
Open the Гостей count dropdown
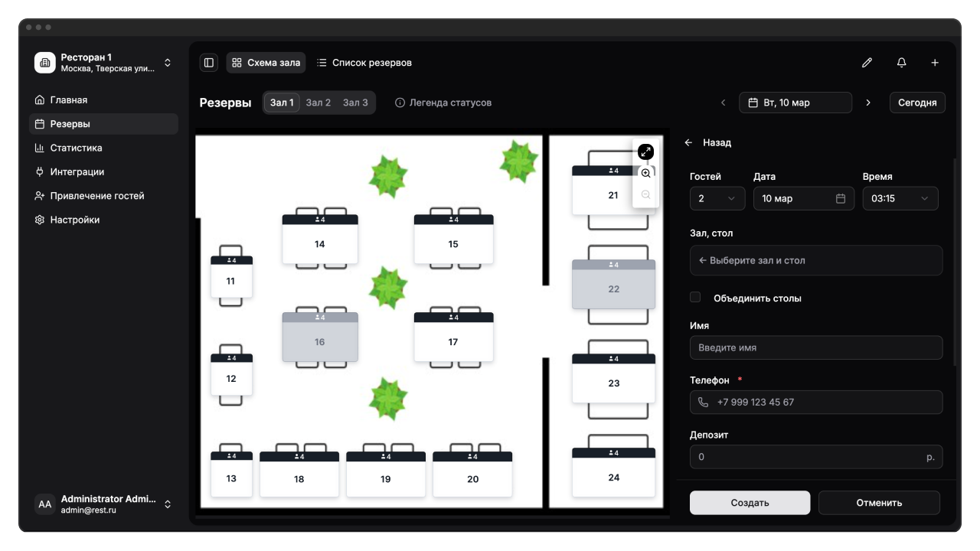point(717,198)
